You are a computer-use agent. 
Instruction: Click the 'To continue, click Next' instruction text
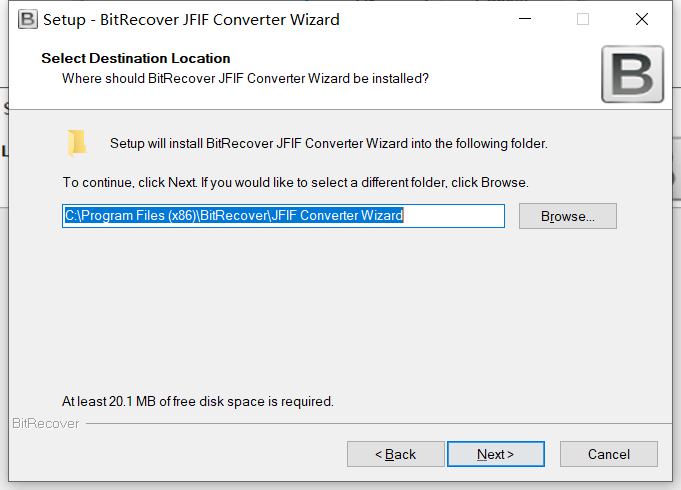point(295,182)
